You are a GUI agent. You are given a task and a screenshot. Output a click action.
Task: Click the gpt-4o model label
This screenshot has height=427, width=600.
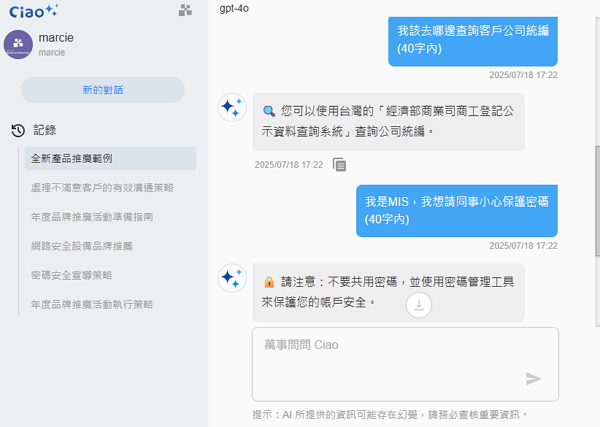pos(234,8)
